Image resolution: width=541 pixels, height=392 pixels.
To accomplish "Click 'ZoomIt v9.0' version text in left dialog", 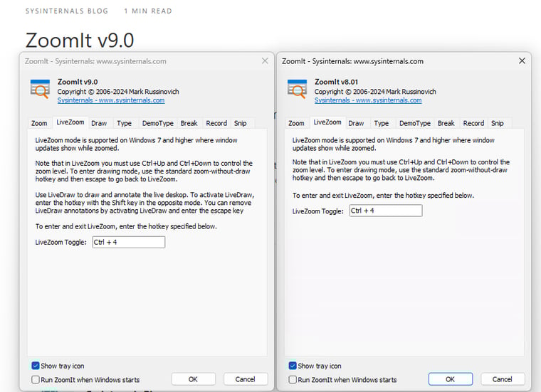I will coord(78,82).
